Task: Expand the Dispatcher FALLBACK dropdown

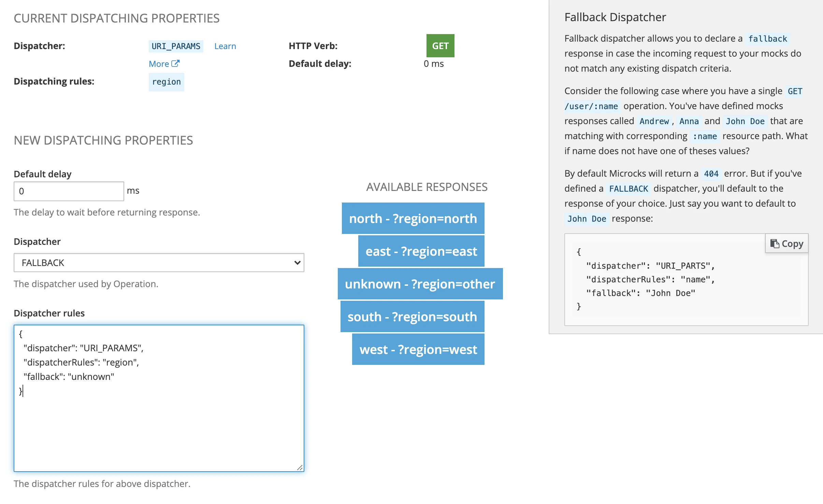Action: pos(159,263)
